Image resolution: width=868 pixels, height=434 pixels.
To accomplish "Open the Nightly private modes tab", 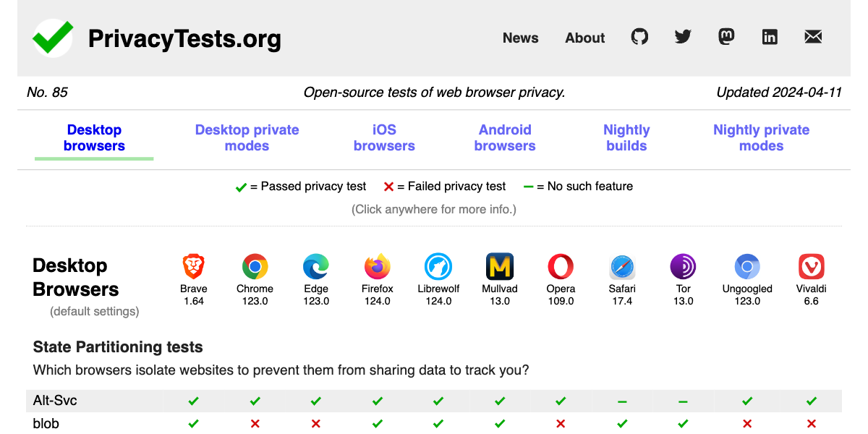I will click(761, 138).
